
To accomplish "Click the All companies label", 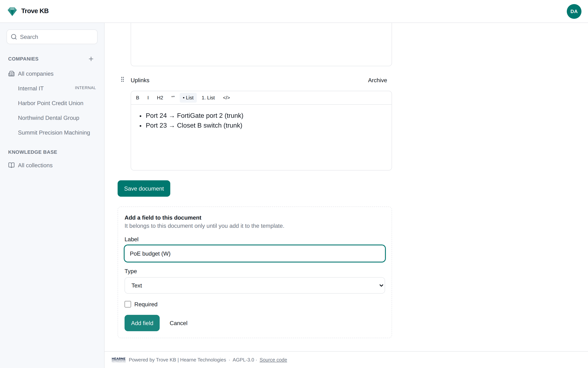I will coord(36,74).
